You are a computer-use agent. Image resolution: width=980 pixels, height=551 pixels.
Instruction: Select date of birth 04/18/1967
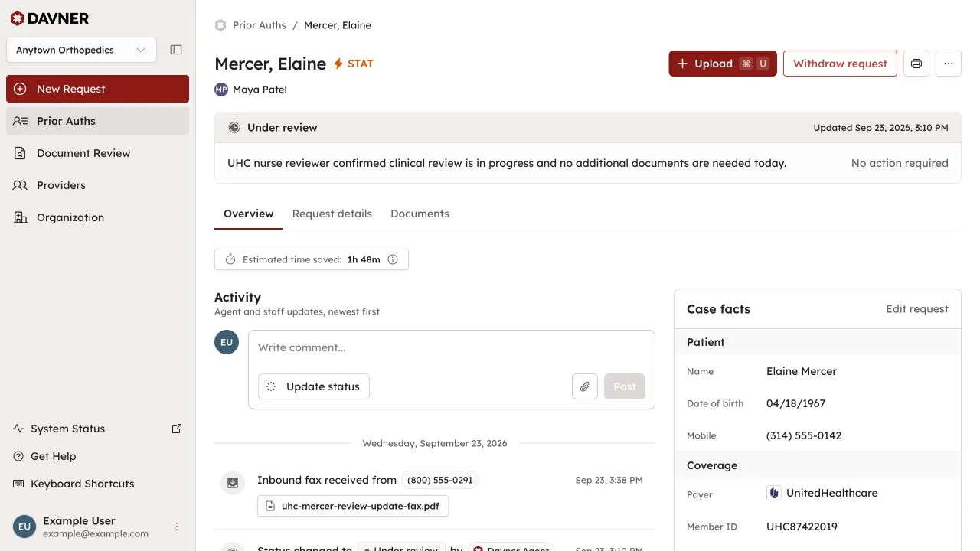795,403
